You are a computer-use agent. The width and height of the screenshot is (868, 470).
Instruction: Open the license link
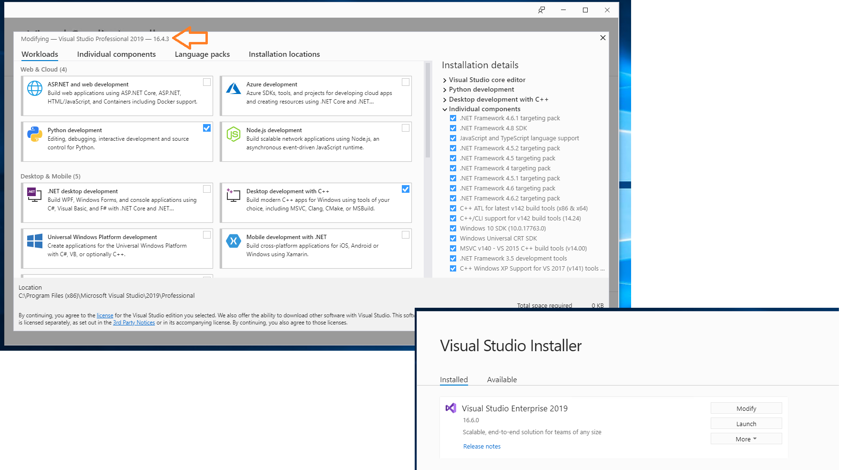105,315
